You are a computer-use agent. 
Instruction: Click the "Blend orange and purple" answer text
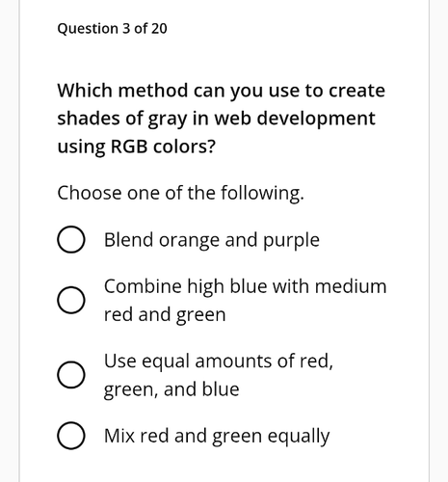pyautogui.click(x=212, y=240)
